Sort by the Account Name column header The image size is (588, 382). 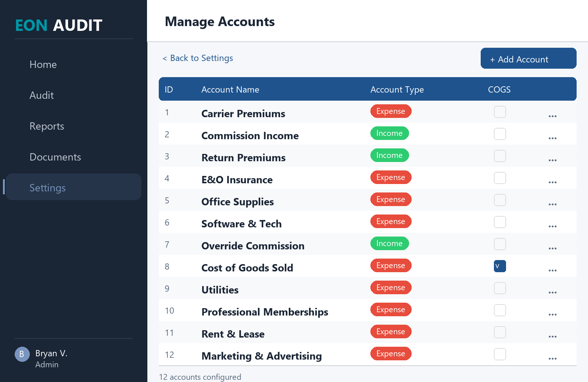pyautogui.click(x=230, y=89)
